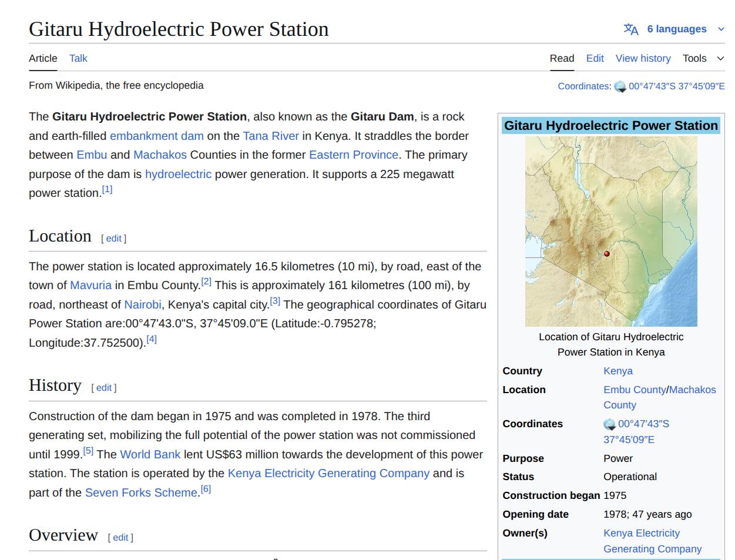The height and width of the screenshot is (560, 735).
Task: Expand the Tools menu
Action: [x=703, y=58]
